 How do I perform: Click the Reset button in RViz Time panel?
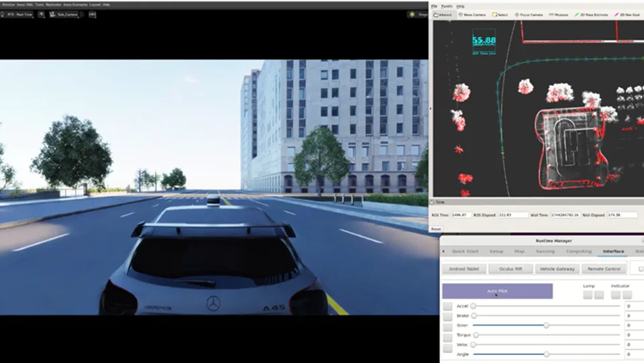click(x=436, y=229)
